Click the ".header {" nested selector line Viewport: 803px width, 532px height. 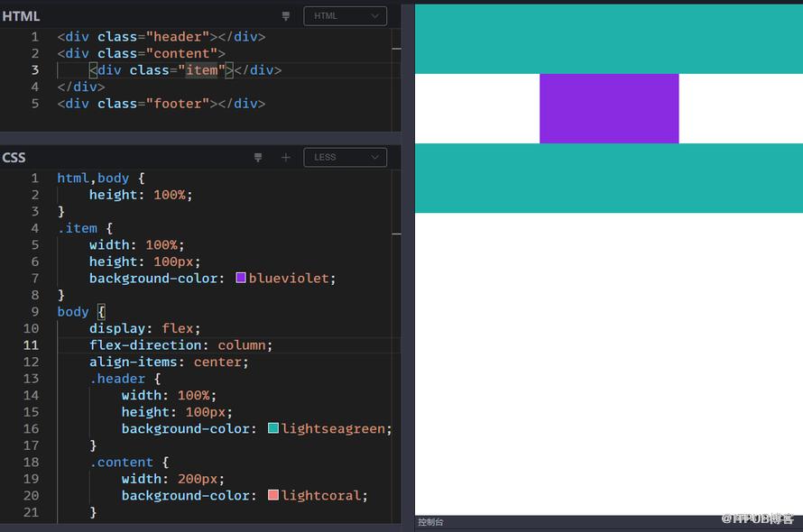125,379
